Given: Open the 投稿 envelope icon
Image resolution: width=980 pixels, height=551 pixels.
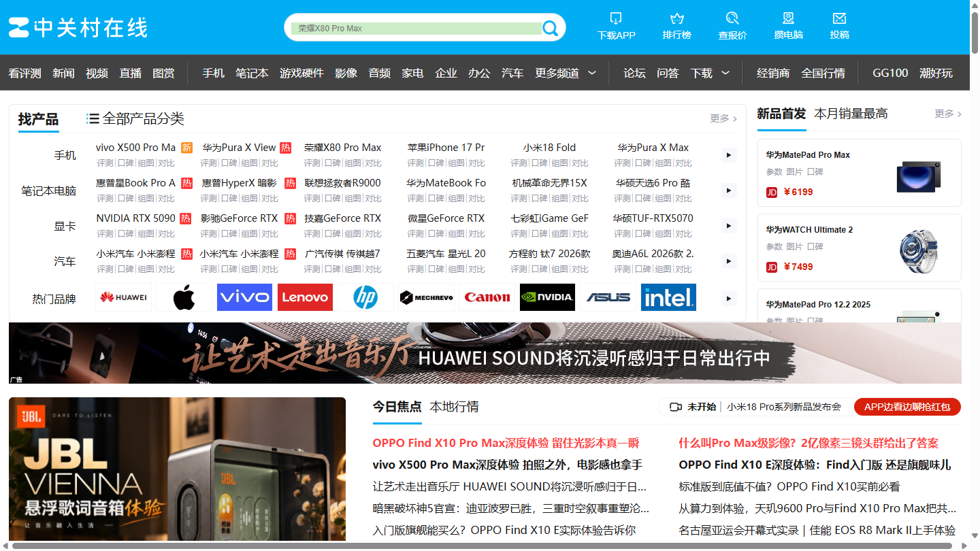Looking at the screenshot, I should pos(839,18).
